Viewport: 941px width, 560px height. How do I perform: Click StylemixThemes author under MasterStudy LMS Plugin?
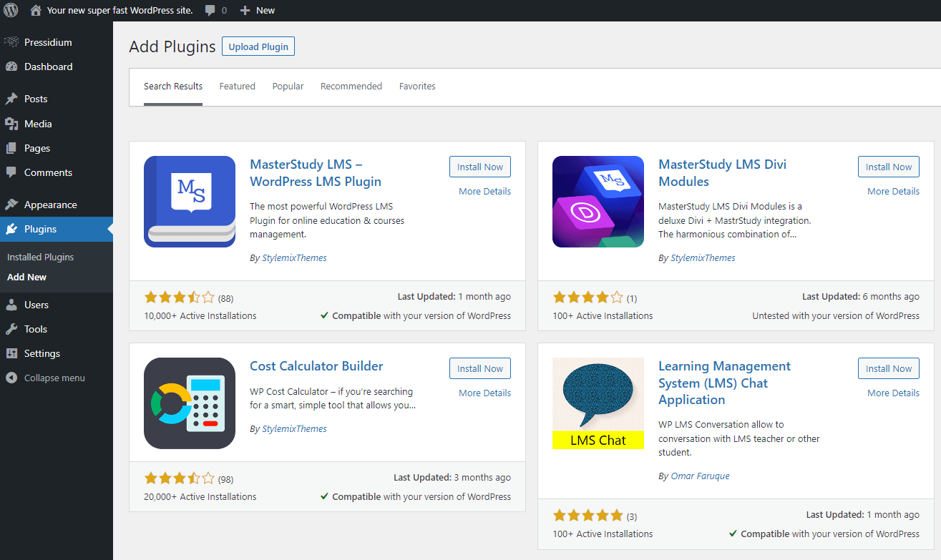(294, 258)
